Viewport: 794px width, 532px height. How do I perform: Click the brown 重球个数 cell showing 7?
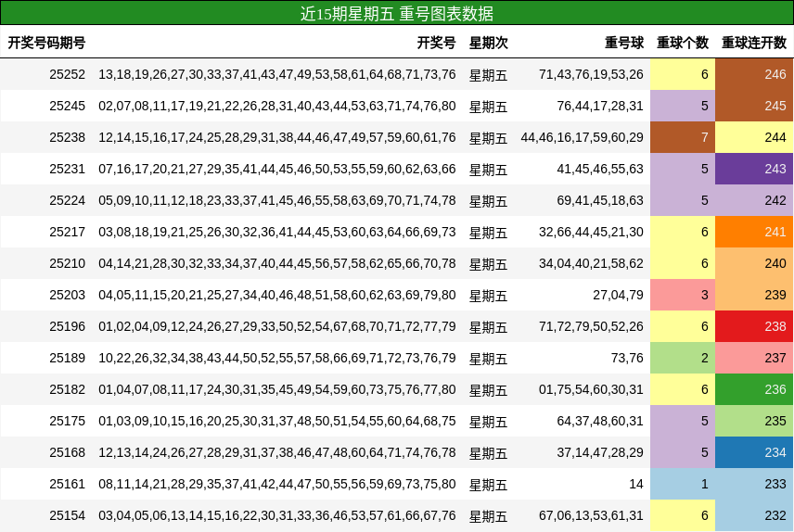click(x=683, y=137)
